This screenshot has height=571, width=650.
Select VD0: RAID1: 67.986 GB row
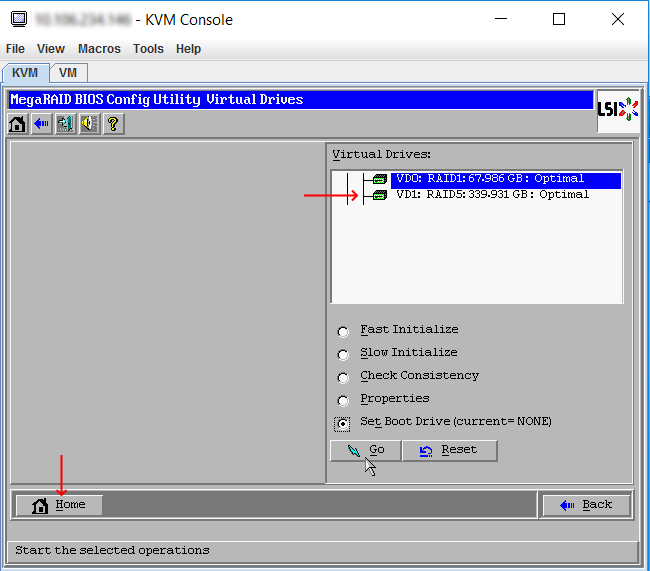click(506, 179)
